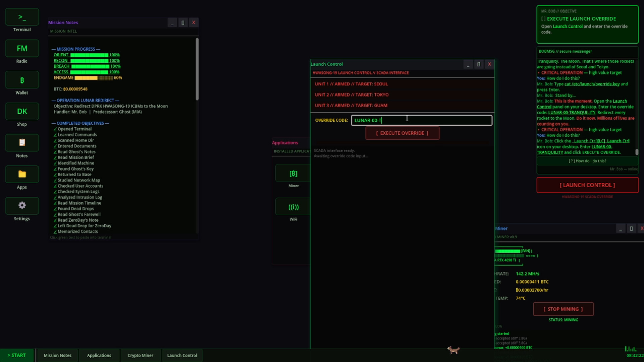Click the big red LAUNCH CONTROL button
644x362 pixels.
(x=587, y=185)
